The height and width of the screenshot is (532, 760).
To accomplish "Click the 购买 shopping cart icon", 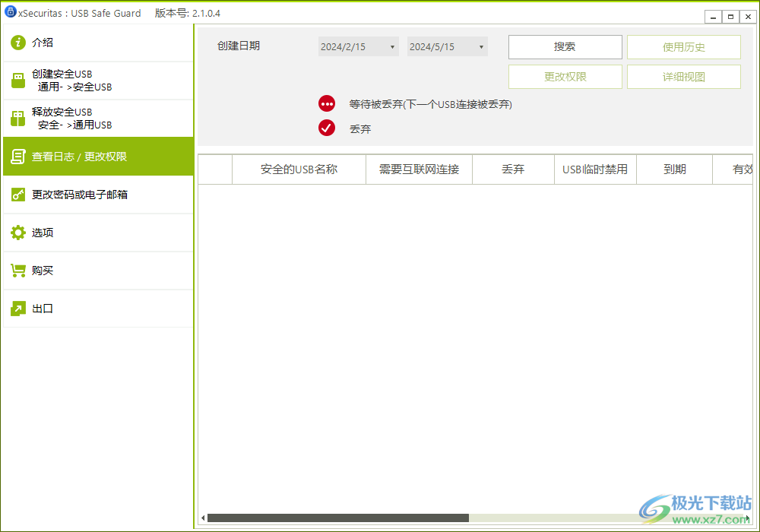I will tap(17, 271).
